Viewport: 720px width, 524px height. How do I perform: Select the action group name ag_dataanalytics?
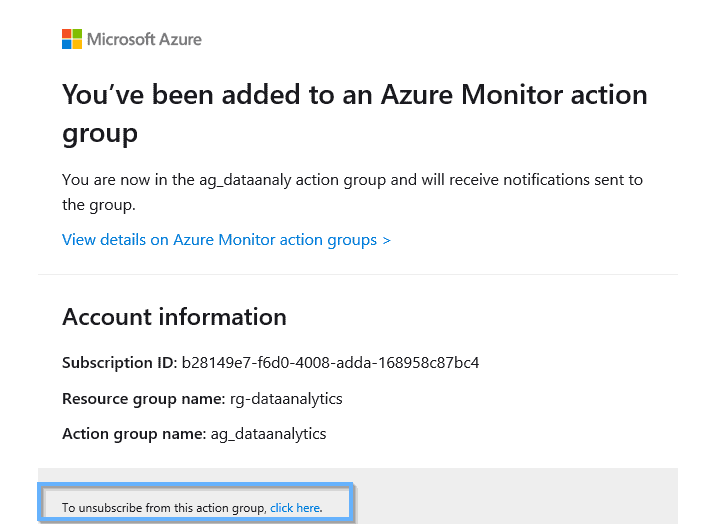coord(268,434)
